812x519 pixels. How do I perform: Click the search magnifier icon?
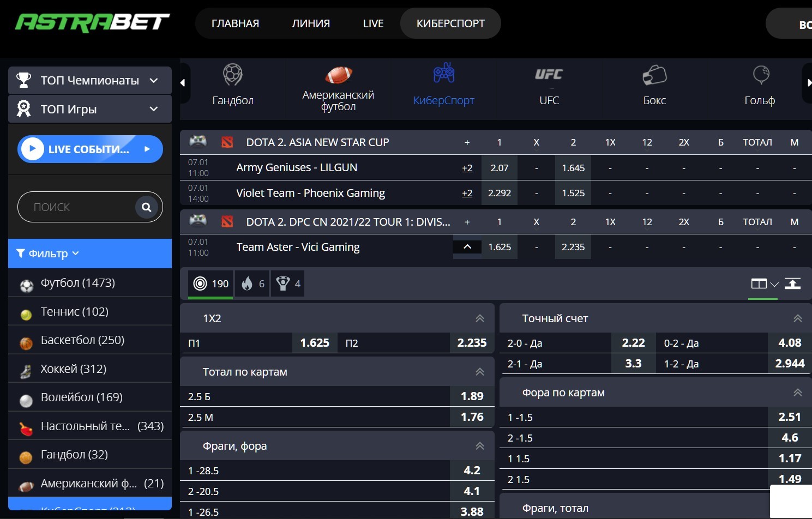click(x=147, y=207)
